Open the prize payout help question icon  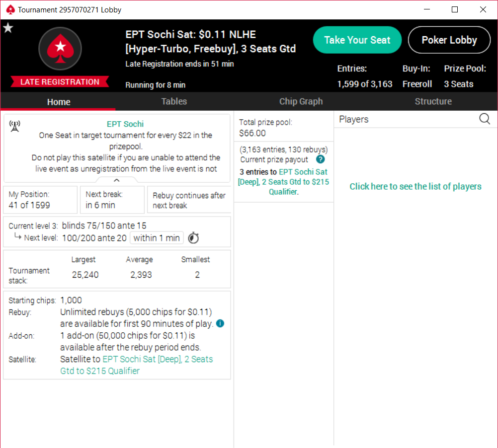click(x=321, y=159)
